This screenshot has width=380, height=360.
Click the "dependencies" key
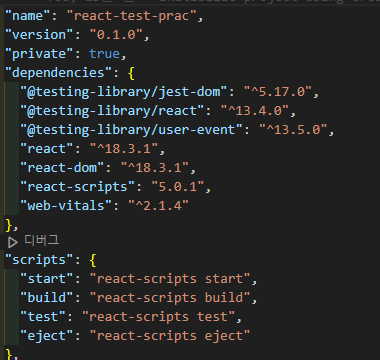click(x=59, y=73)
